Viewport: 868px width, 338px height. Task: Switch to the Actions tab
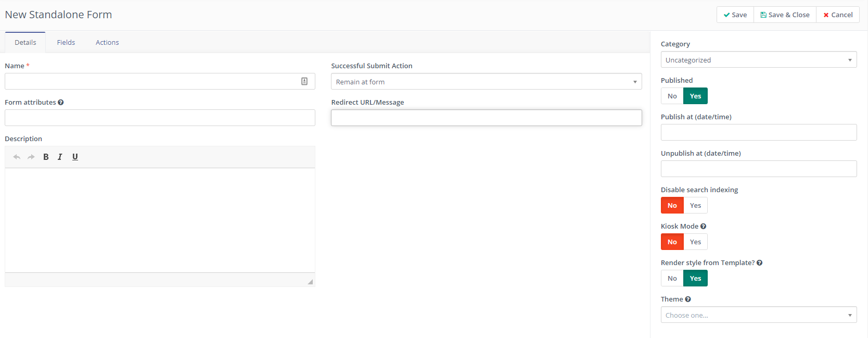pos(107,43)
